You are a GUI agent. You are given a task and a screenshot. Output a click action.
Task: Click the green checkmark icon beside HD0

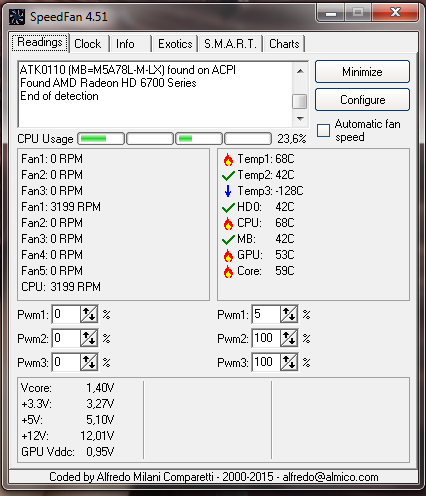[x=228, y=207]
